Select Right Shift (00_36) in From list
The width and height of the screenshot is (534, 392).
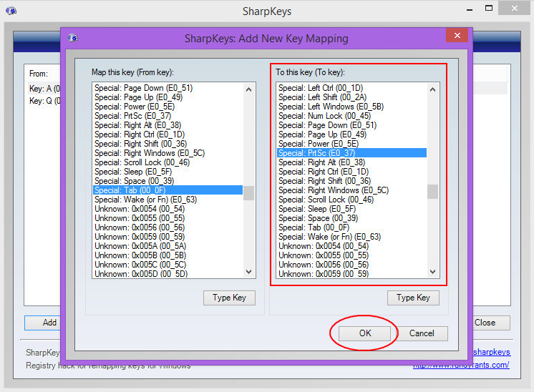coord(168,144)
